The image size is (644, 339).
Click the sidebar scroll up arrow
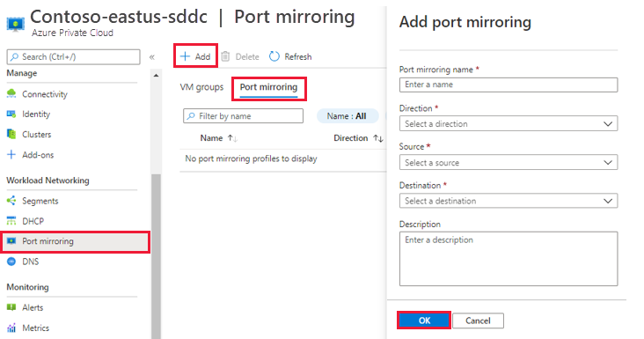coord(156,76)
